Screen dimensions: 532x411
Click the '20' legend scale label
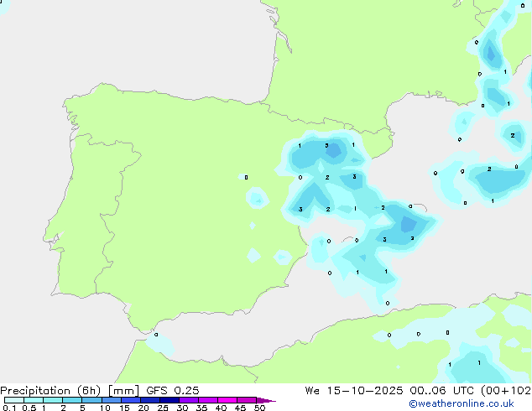pos(143,408)
